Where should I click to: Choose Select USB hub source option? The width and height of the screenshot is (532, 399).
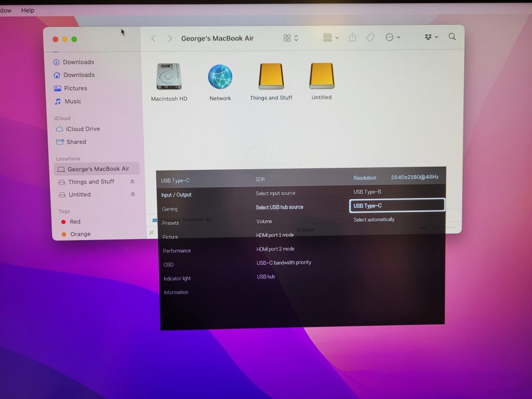pos(279,207)
